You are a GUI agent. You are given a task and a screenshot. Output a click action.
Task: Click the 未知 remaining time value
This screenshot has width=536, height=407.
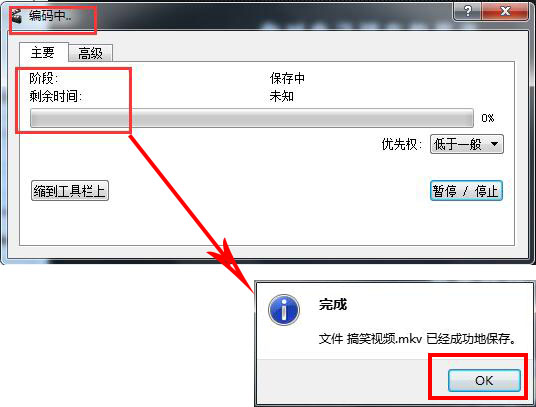pos(282,96)
